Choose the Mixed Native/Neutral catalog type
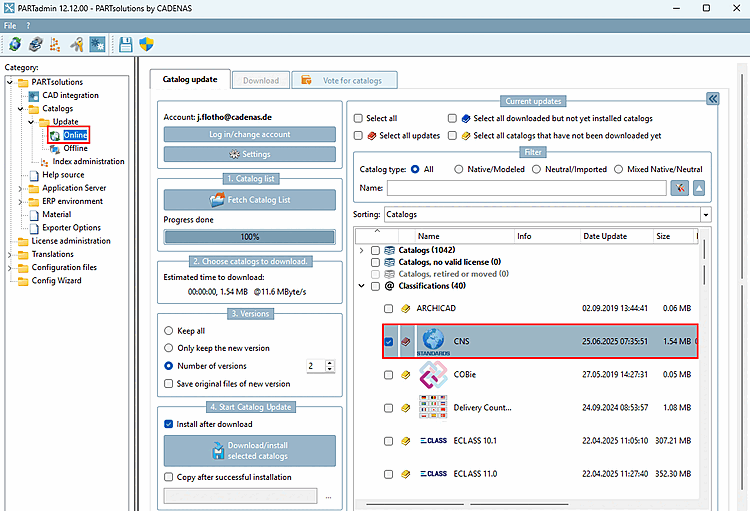The height and width of the screenshot is (511, 750). coord(618,169)
